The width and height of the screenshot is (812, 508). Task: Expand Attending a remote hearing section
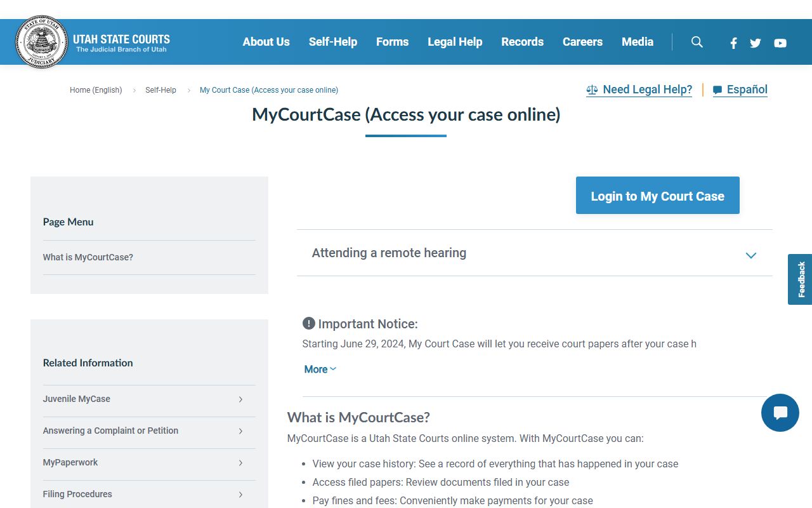click(x=535, y=253)
